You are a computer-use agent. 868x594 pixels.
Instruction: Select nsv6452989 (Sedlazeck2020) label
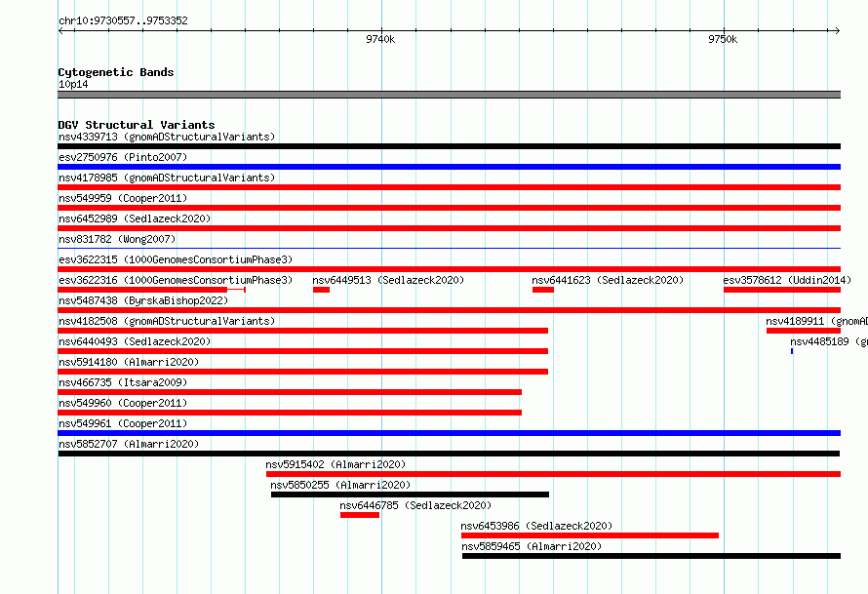coord(135,218)
